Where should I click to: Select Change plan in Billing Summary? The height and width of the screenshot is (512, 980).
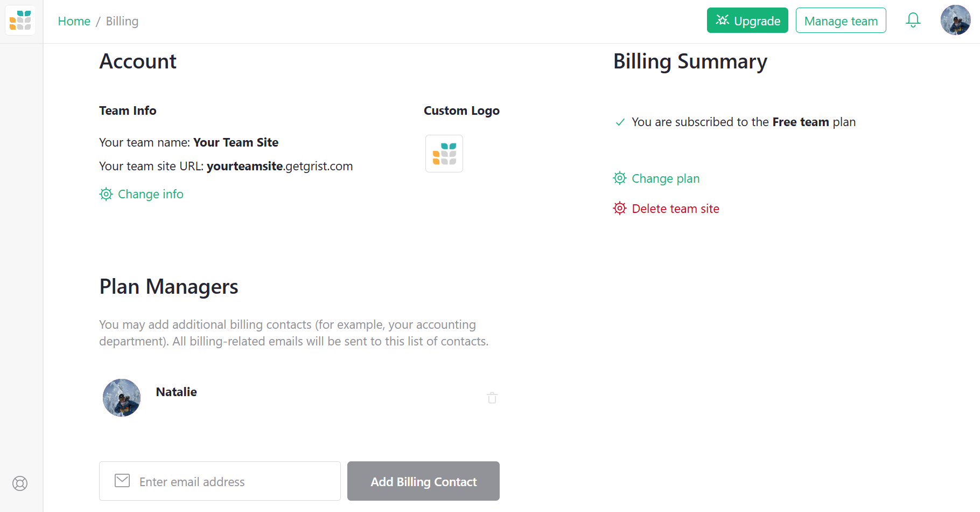tap(666, 178)
